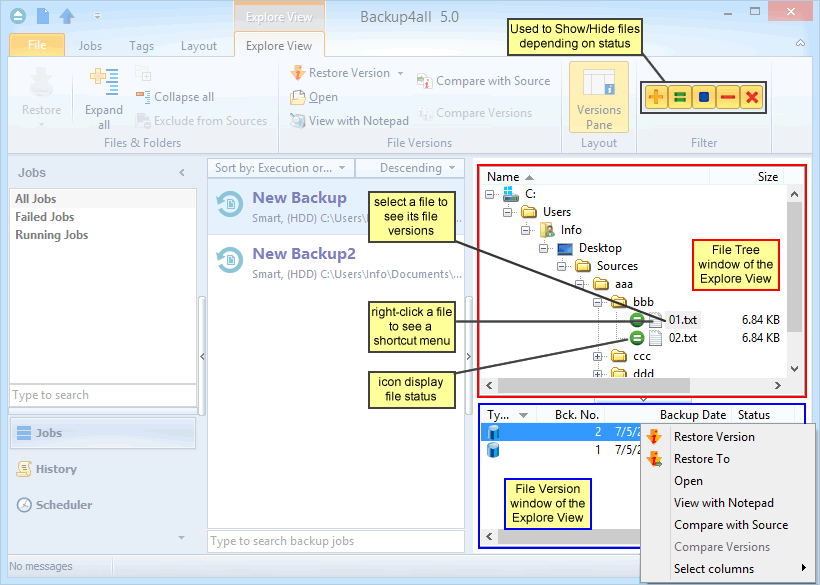Click the Backup4all home icon in title bar
Screen dimensions: 820x585
(x=18, y=16)
